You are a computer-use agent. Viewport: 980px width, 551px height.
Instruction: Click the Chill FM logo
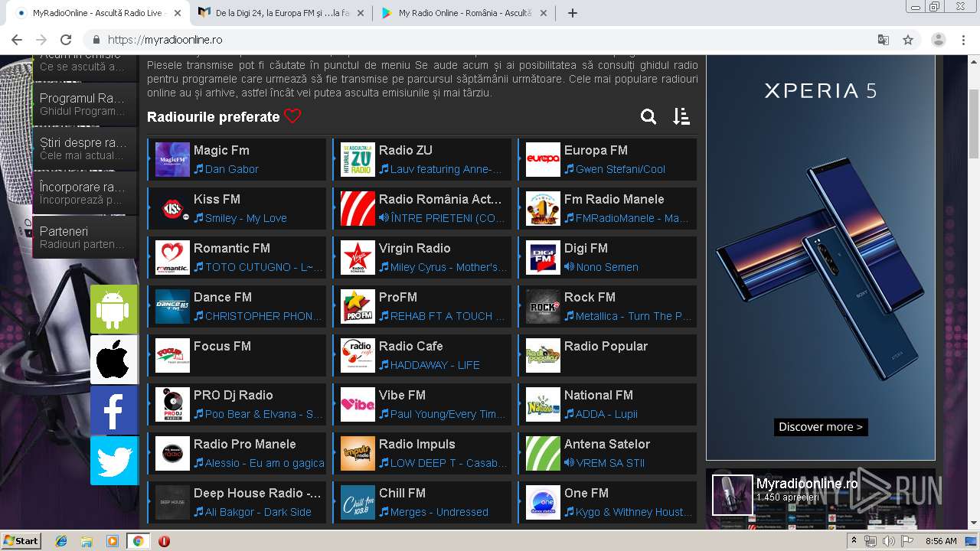pos(358,502)
